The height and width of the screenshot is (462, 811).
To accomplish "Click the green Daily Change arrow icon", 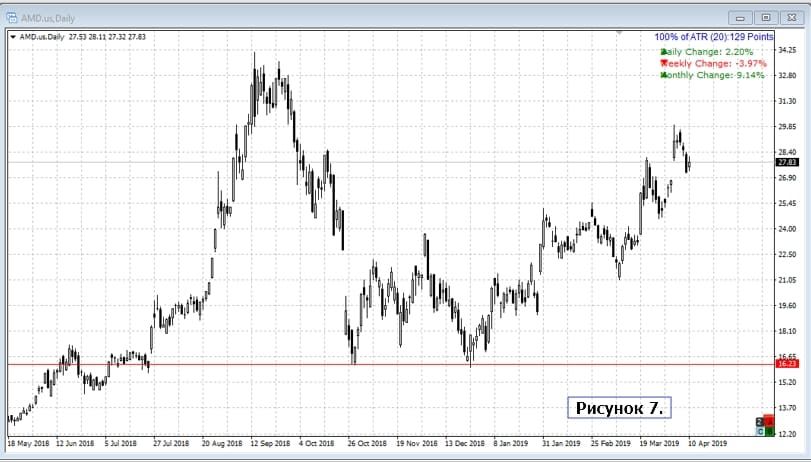I will click(663, 51).
